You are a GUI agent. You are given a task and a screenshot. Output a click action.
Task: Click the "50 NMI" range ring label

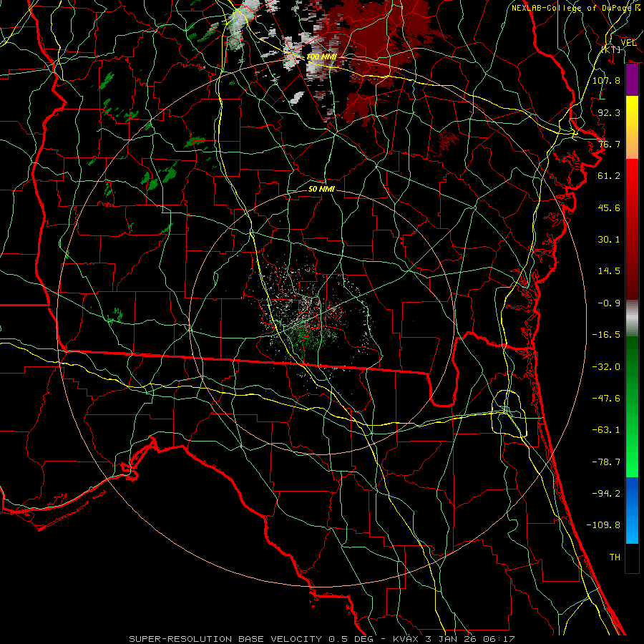(321, 190)
